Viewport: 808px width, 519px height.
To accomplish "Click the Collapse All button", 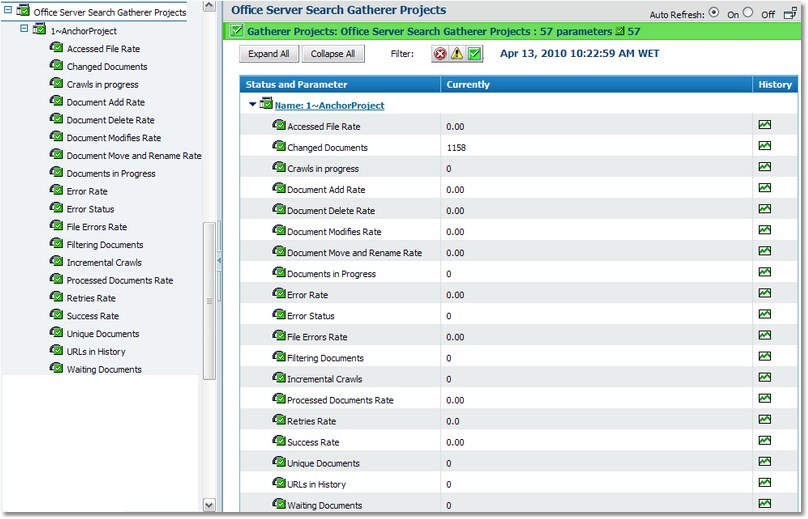I will pos(333,54).
